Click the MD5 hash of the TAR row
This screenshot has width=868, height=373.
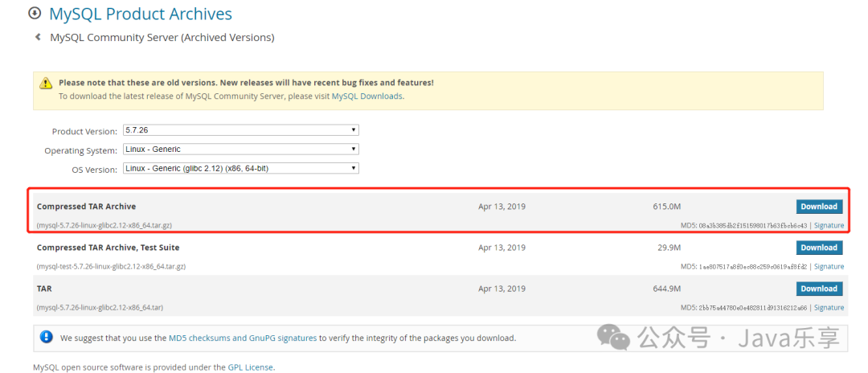753,307
